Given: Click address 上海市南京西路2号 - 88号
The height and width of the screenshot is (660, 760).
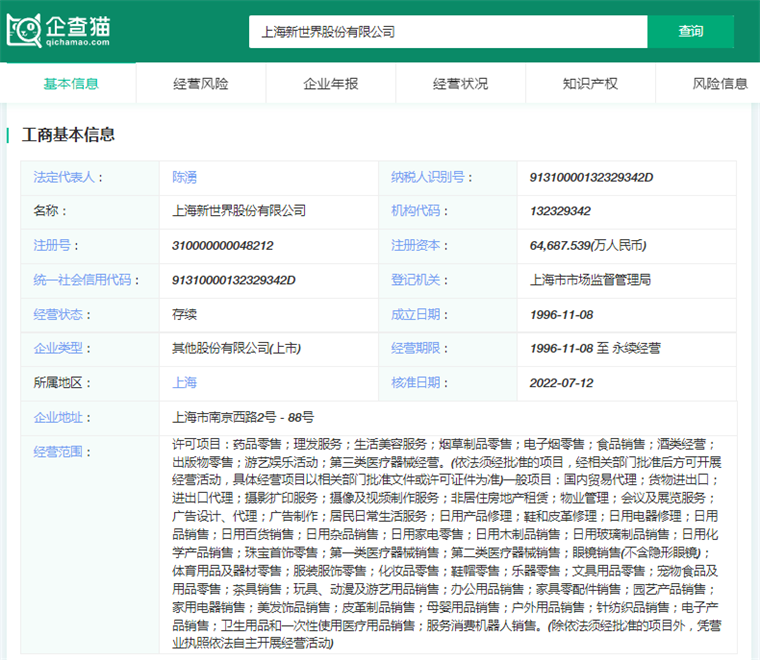Looking at the screenshot, I should (x=243, y=418).
